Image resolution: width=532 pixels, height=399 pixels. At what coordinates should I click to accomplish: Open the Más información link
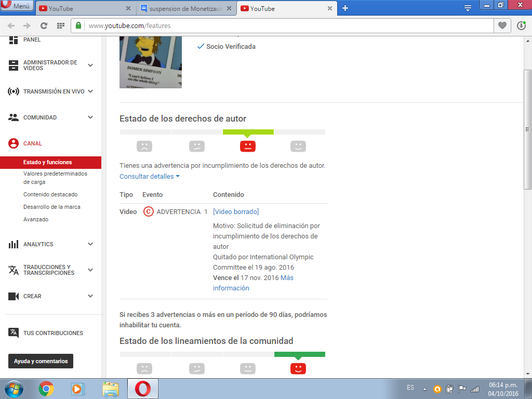[253, 283]
